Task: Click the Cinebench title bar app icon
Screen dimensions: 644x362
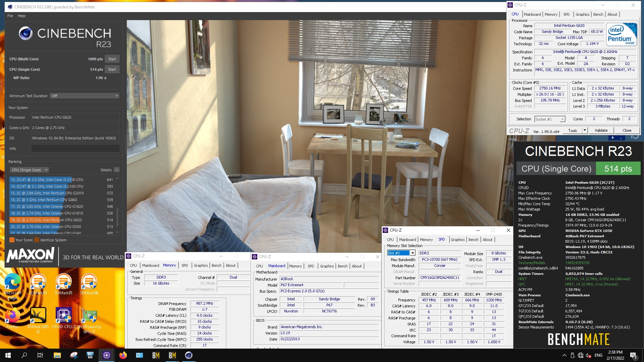Action: [10, 7]
